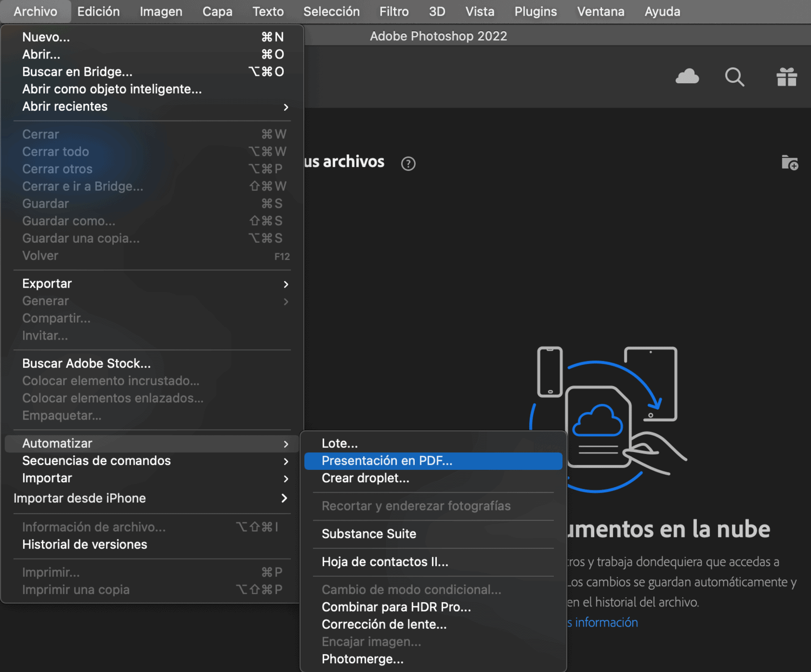This screenshot has height=672, width=811.
Task: Click the cloud documents icon
Action: 687,77
